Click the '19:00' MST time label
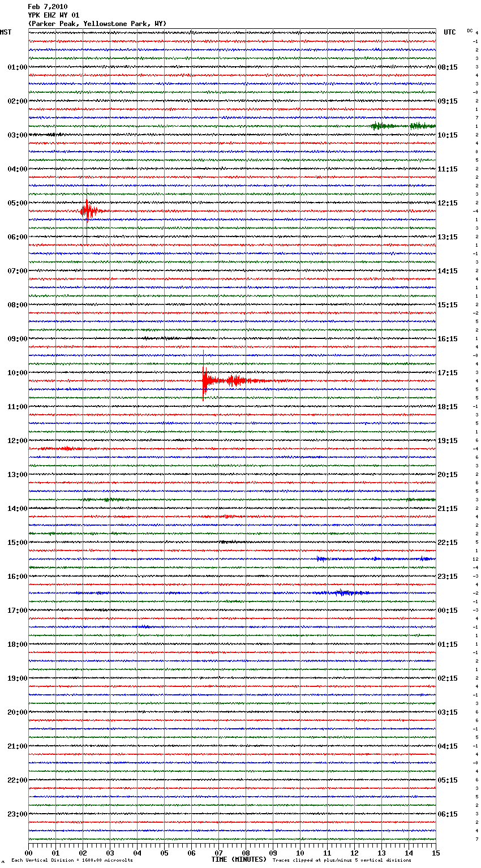481x868 pixels. click(18, 678)
